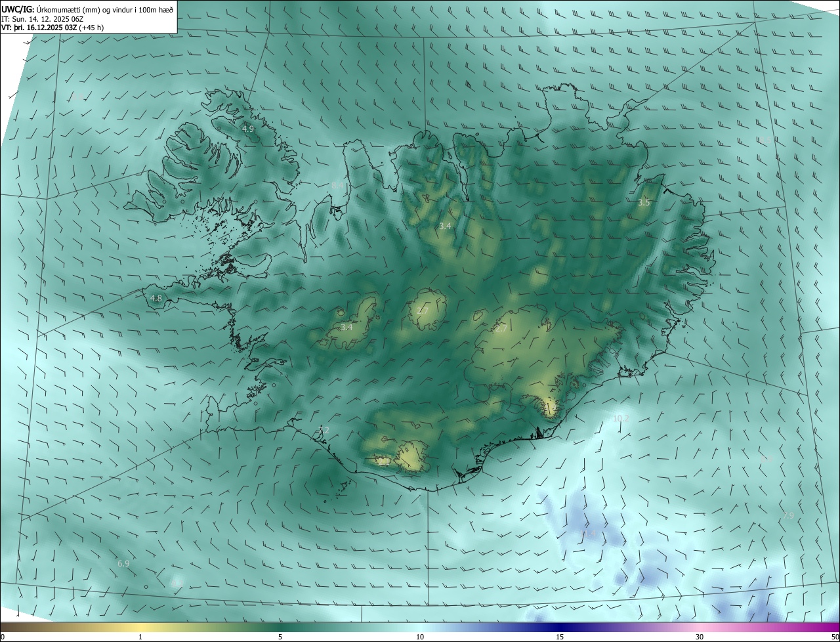840x642 pixels.
Task: Click the '15' tick on the color scale
Action: click(560, 637)
